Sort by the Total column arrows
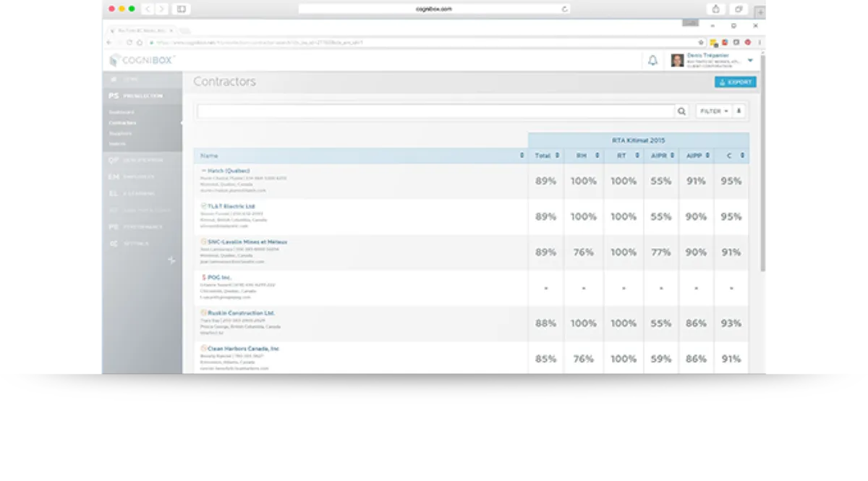This screenshot has height=481, width=868. (557, 156)
